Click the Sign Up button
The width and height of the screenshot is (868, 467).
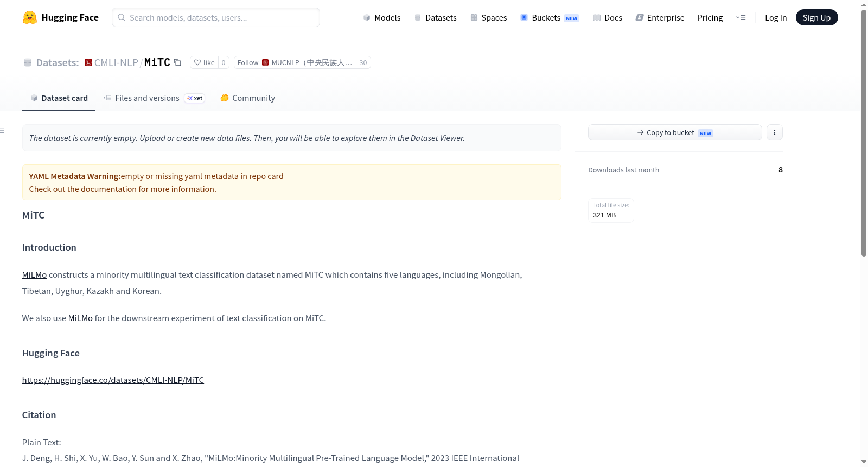pos(816,17)
